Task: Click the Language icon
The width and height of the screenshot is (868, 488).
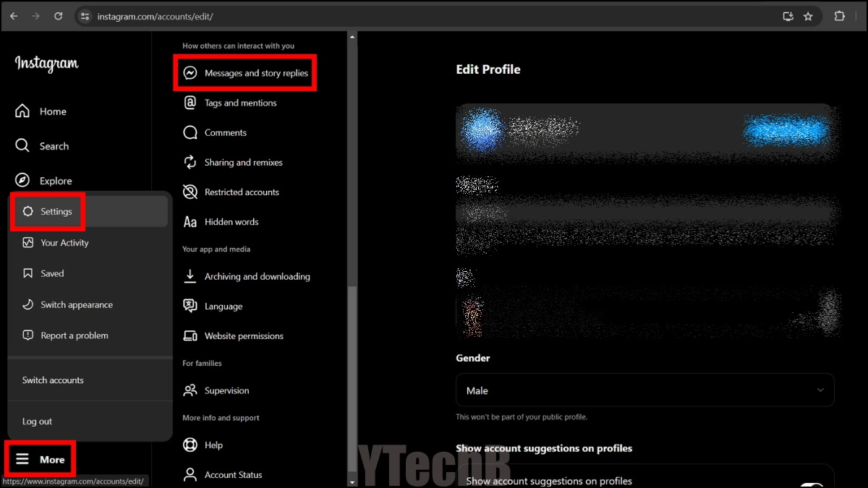Action: 190,306
